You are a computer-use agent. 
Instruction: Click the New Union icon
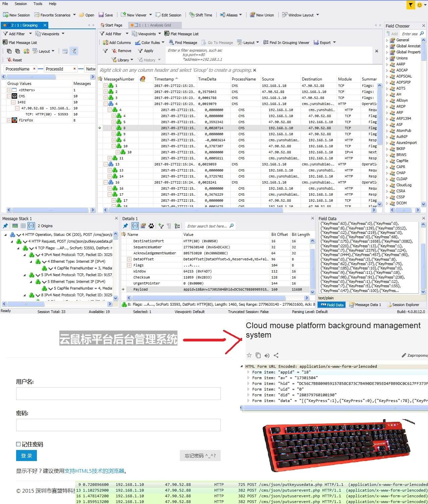pyautogui.click(x=253, y=15)
